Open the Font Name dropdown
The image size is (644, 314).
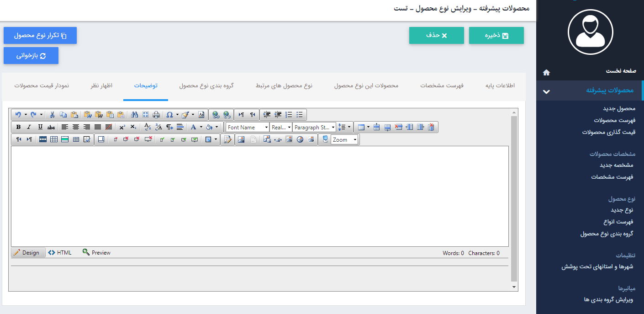pos(248,128)
